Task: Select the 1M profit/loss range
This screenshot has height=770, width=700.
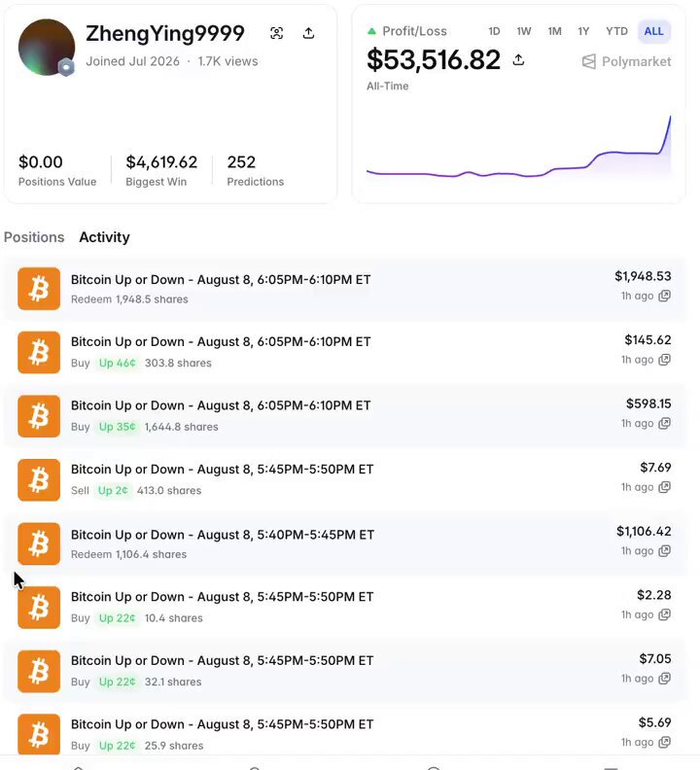Action: (x=554, y=31)
